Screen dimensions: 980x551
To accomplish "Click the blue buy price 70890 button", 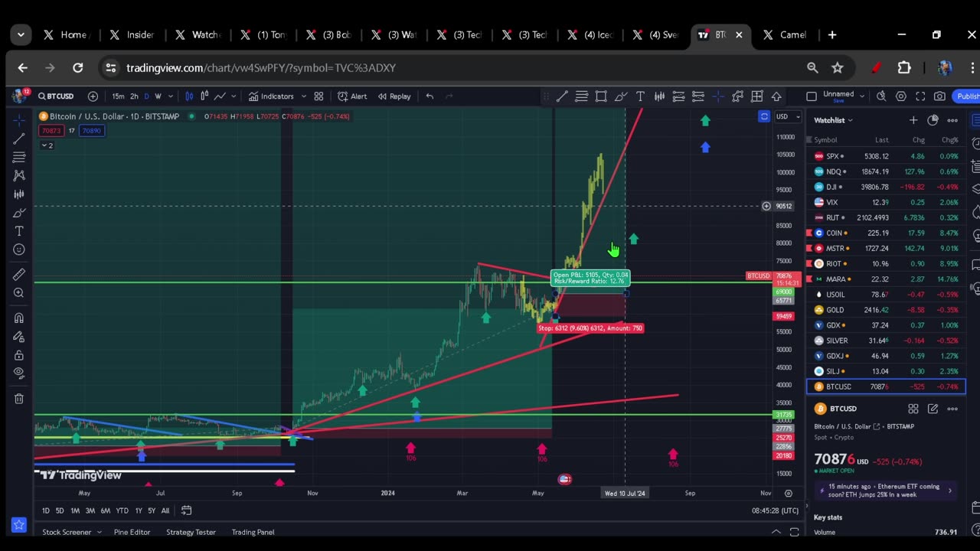I will click(x=92, y=131).
